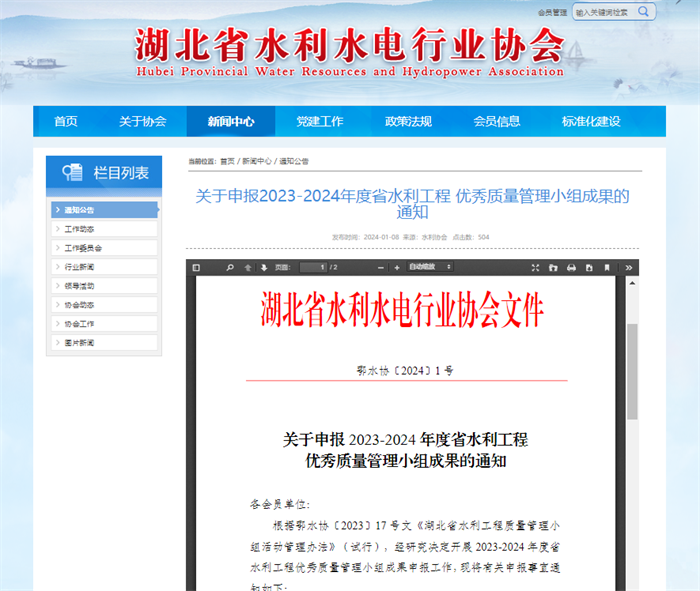Click 首页 in the breadcrumb trail
This screenshot has height=591, width=700.
pyautogui.click(x=227, y=161)
